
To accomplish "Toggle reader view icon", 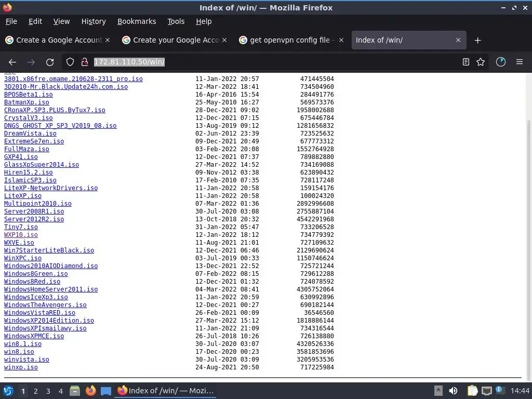I will coord(466,62).
